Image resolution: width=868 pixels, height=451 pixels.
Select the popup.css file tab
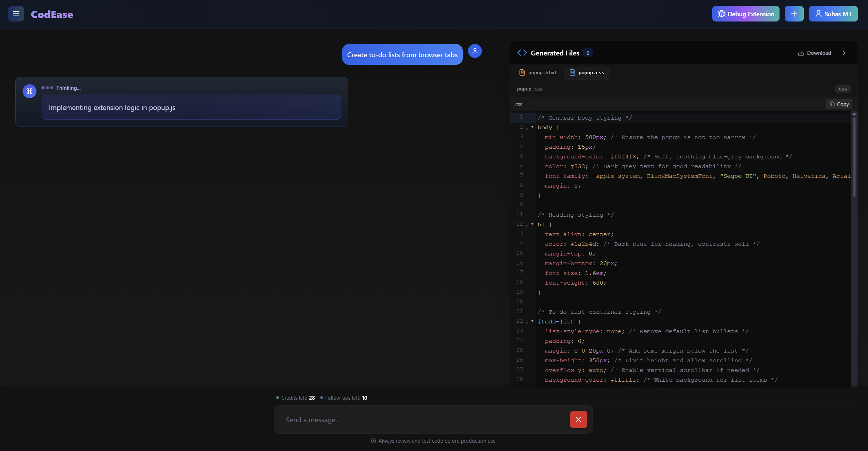(587, 72)
